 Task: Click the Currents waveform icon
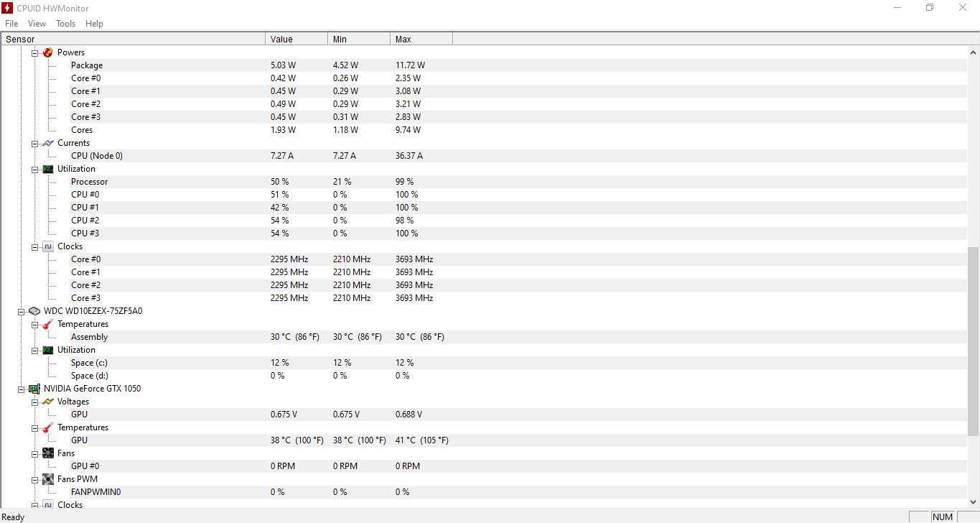click(x=48, y=143)
